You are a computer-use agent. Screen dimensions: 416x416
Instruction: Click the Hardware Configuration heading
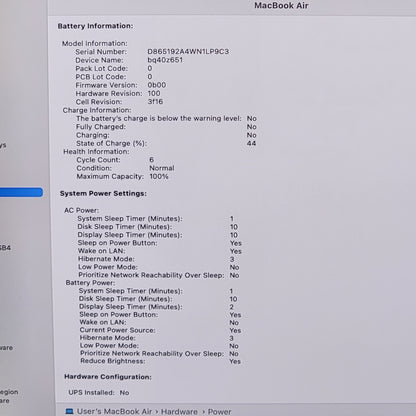[x=108, y=377]
